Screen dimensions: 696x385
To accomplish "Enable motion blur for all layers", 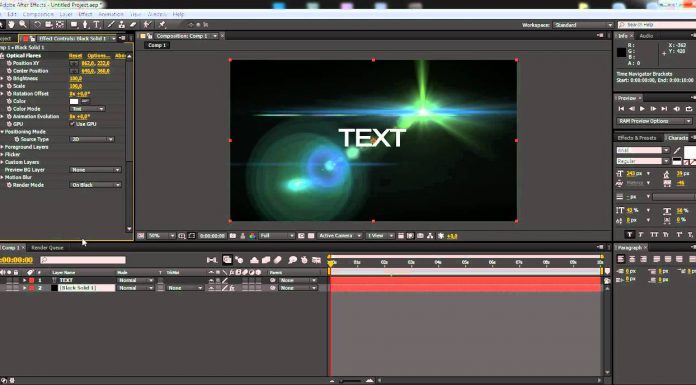I will (278, 260).
